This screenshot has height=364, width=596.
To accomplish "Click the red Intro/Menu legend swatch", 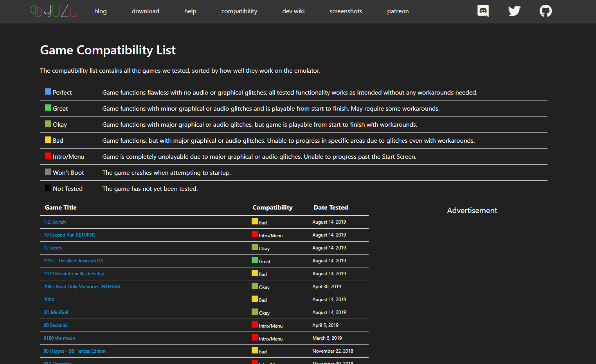I will coord(48,156).
